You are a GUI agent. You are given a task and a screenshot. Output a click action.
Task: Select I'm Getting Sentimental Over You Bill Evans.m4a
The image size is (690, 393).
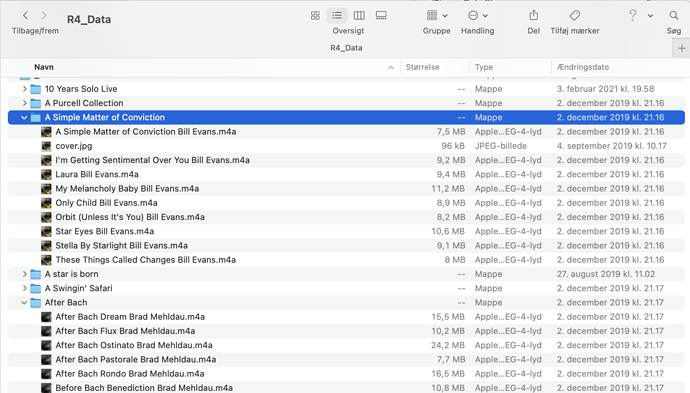(x=153, y=160)
